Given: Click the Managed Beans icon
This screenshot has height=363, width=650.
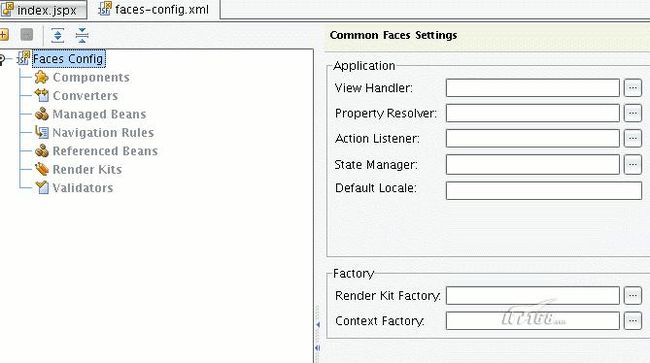Looking at the screenshot, I should (41, 114).
